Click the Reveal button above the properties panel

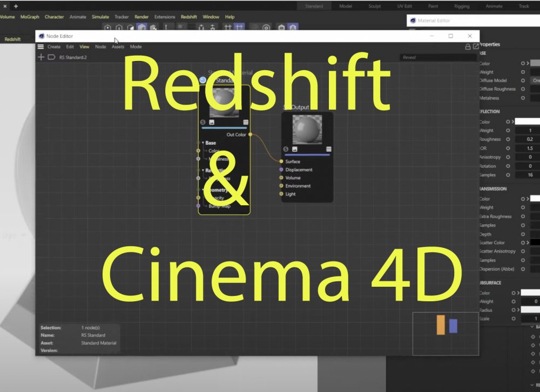coord(409,57)
